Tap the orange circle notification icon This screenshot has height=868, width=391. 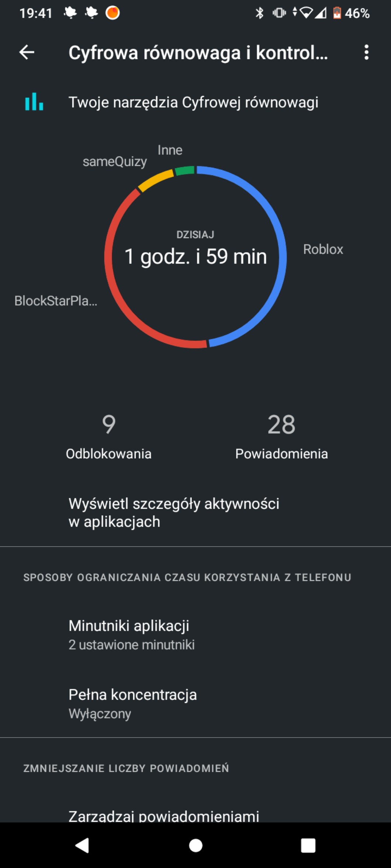113,13
